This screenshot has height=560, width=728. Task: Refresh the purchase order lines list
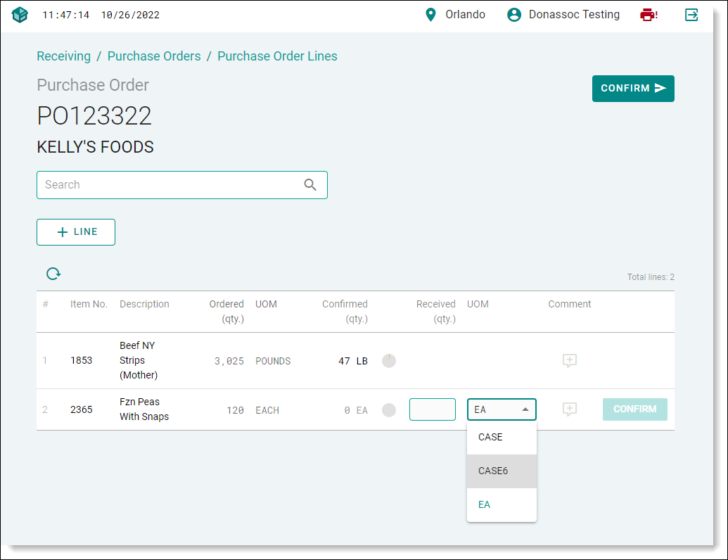pos(53,274)
